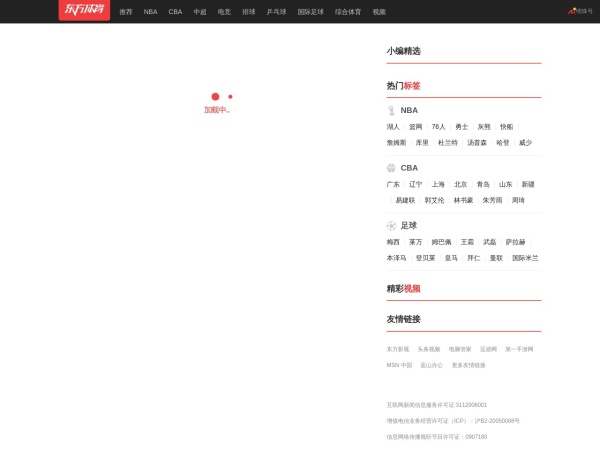
Task: Open the 朱芳雨 player tag
Action: point(492,201)
